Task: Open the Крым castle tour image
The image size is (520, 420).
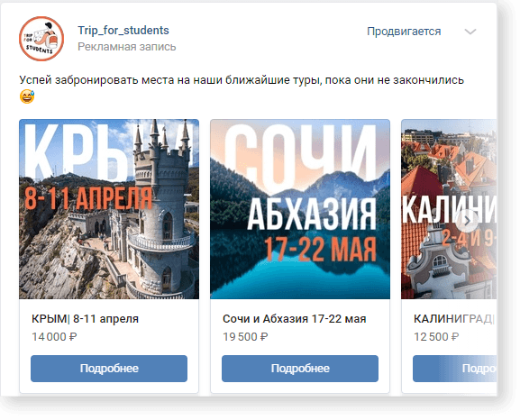Action: [109, 209]
